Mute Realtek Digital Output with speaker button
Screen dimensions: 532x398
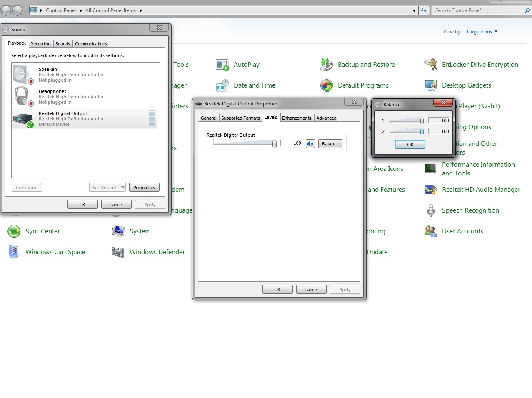(x=310, y=144)
